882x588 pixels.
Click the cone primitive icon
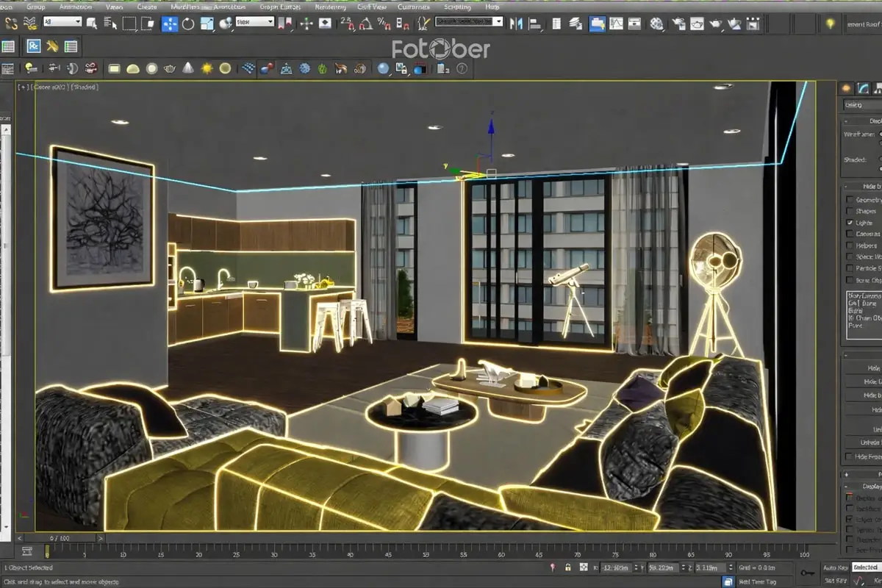tap(188, 68)
